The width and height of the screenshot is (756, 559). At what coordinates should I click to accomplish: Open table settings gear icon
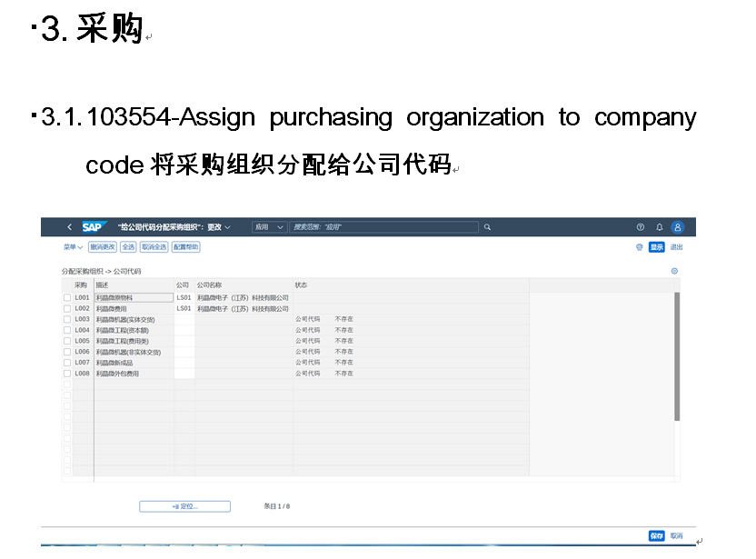(x=674, y=271)
